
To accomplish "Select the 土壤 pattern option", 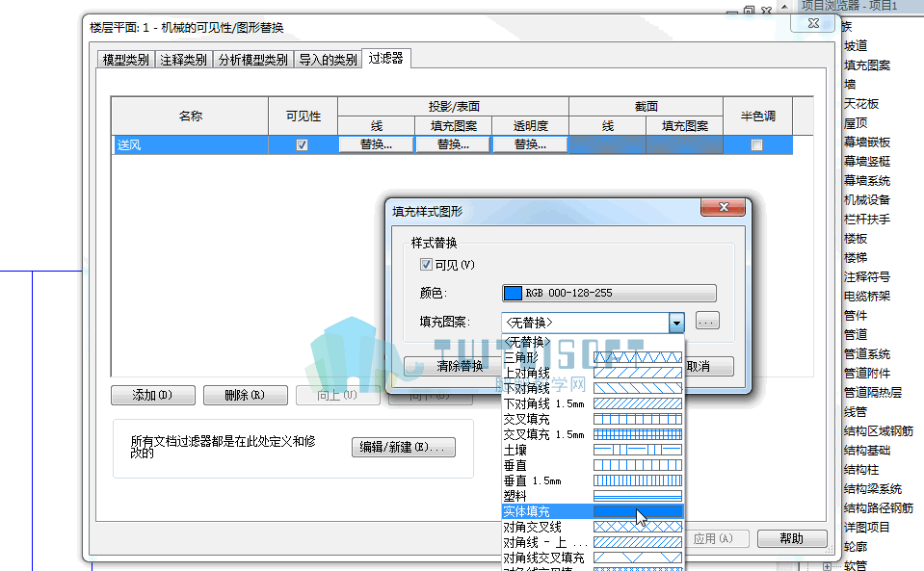I will click(x=593, y=450).
